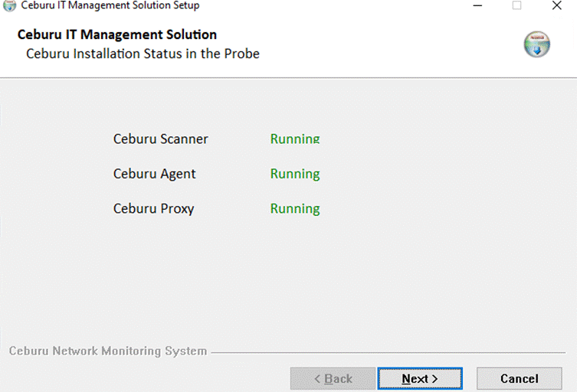Click the Running status of Ceburu Proxy

[295, 209]
